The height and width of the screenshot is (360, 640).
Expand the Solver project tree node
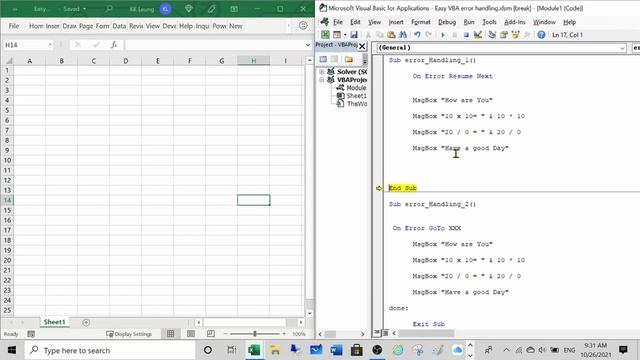coord(322,71)
